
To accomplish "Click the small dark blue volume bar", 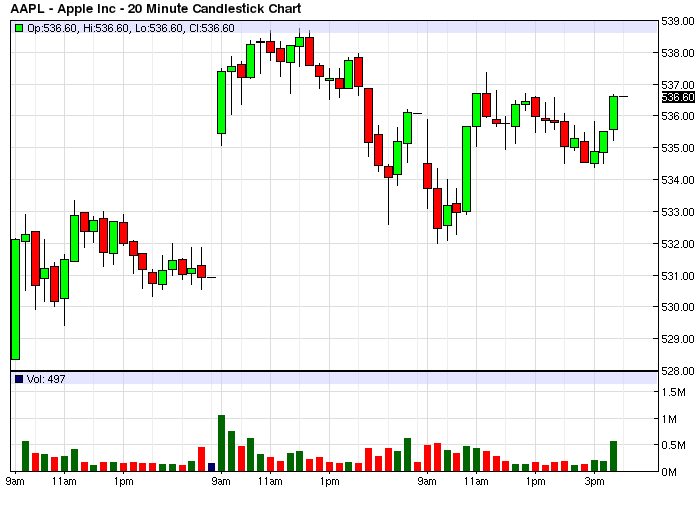I will point(212,467).
